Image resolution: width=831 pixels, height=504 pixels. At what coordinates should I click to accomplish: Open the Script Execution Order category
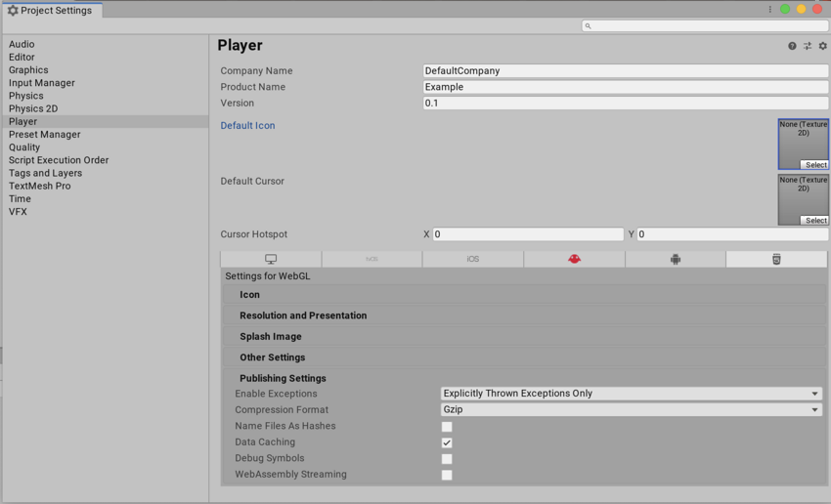tap(105, 160)
